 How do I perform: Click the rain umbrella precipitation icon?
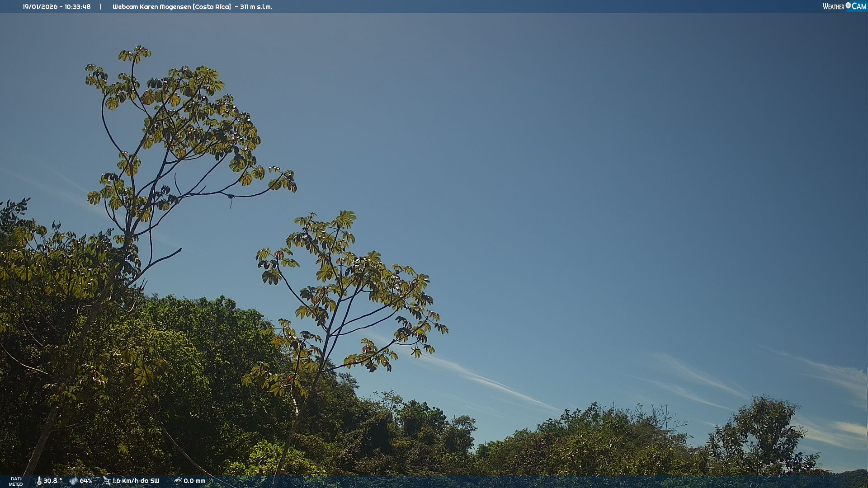coord(178,481)
